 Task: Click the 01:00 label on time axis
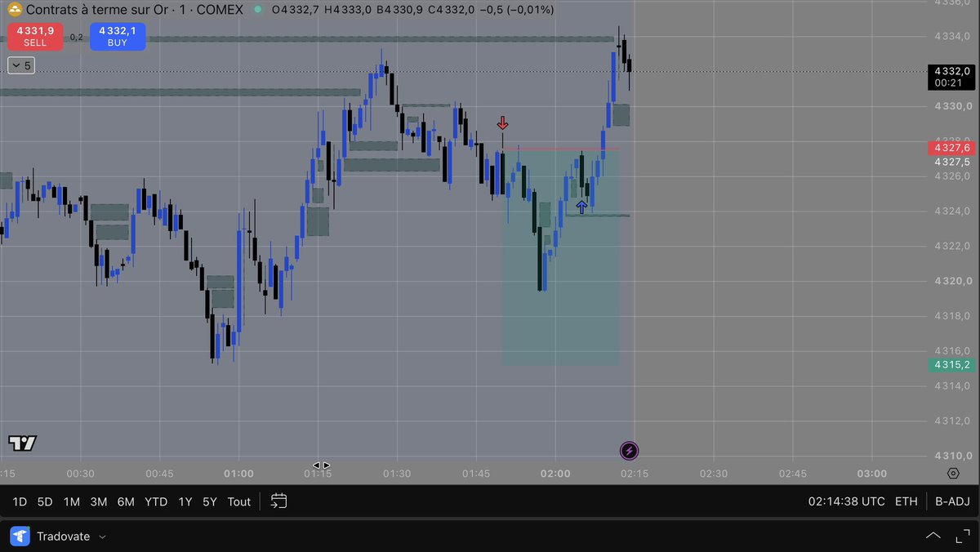pos(238,474)
